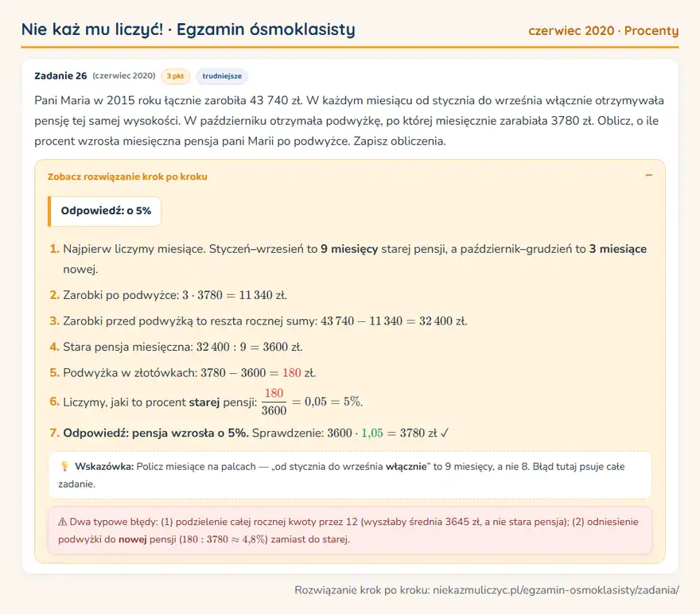
Task: Click the check mark after 3780 zł
Action: pos(444,433)
